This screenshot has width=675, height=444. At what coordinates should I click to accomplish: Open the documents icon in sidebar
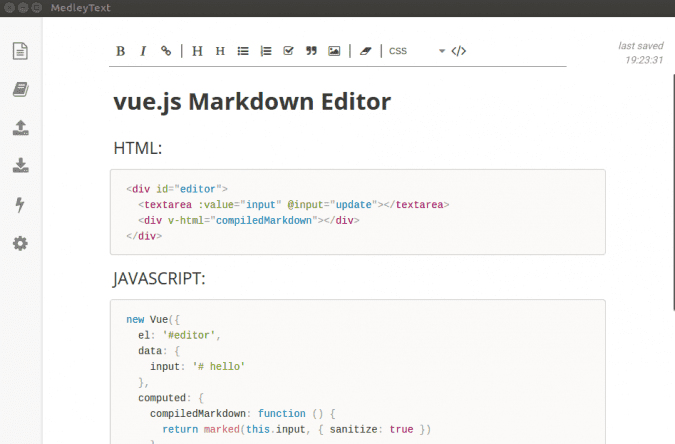(x=20, y=51)
